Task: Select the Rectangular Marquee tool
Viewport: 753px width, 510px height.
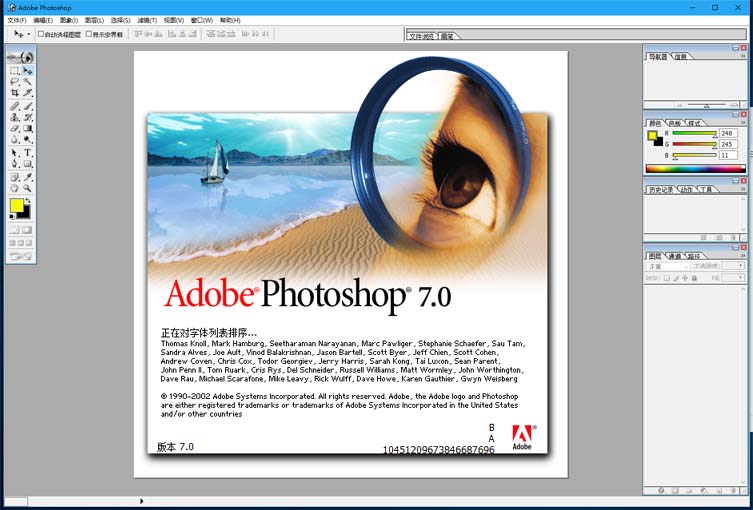Action: point(14,71)
